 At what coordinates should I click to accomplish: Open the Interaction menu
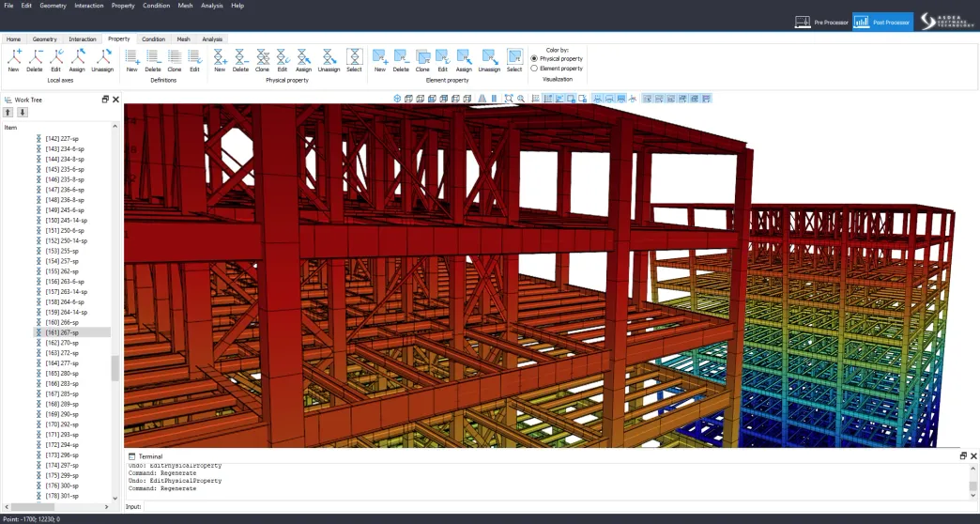point(89,6)
